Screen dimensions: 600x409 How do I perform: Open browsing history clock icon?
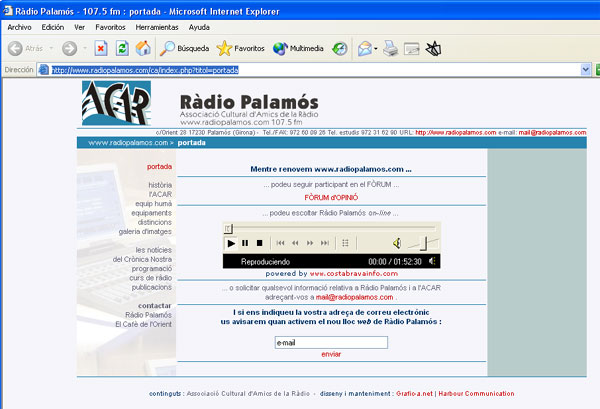(x=339, y=49)
